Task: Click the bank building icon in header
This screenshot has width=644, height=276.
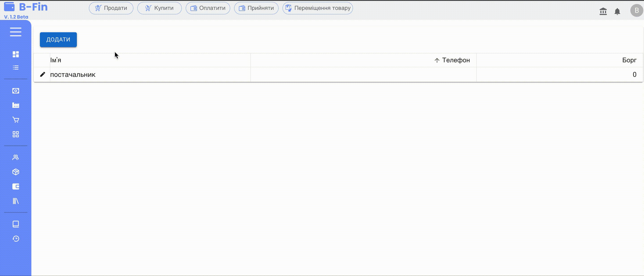Action: pos(603,11)
